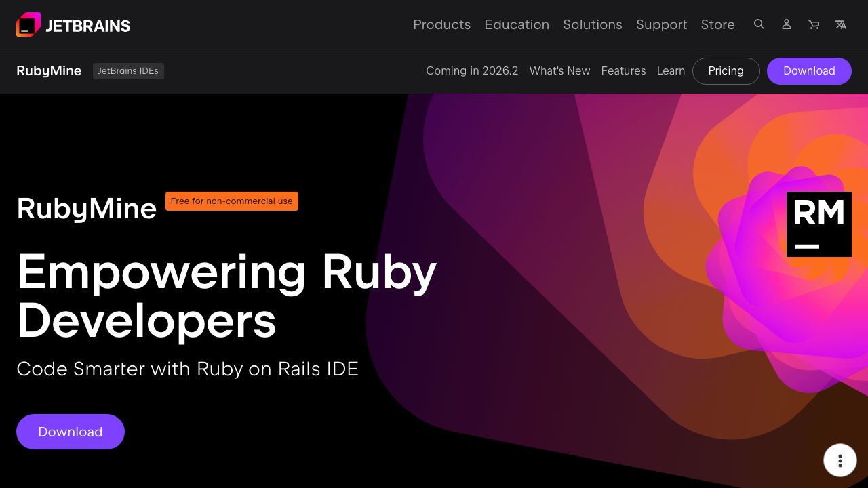Open the What's New page

click(559, 70)
